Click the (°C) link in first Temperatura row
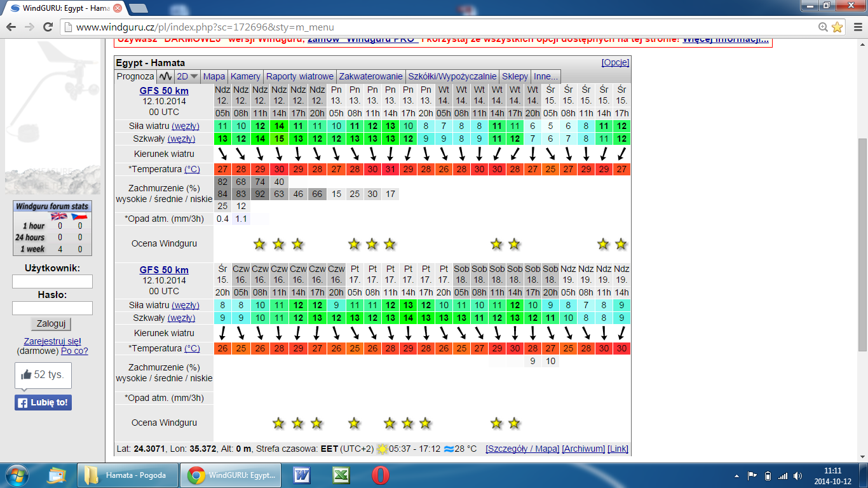Screen dimensions: 868x488 tap(192, 169)
